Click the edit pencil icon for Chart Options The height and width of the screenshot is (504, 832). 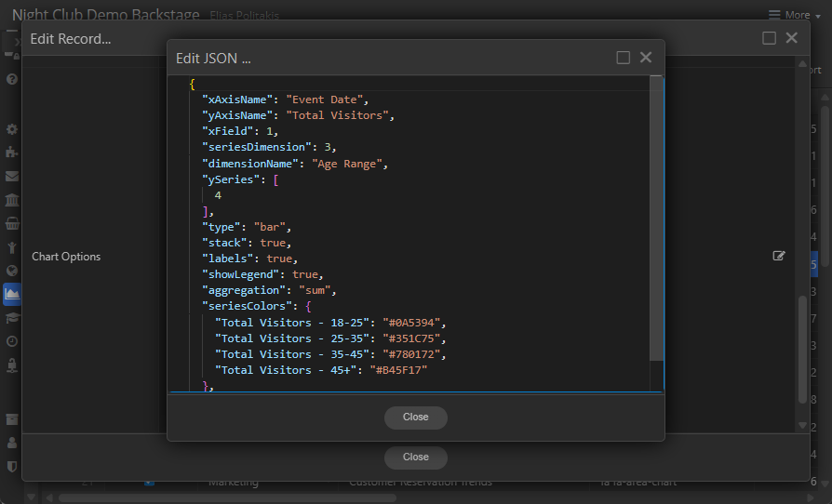(779, 256)
